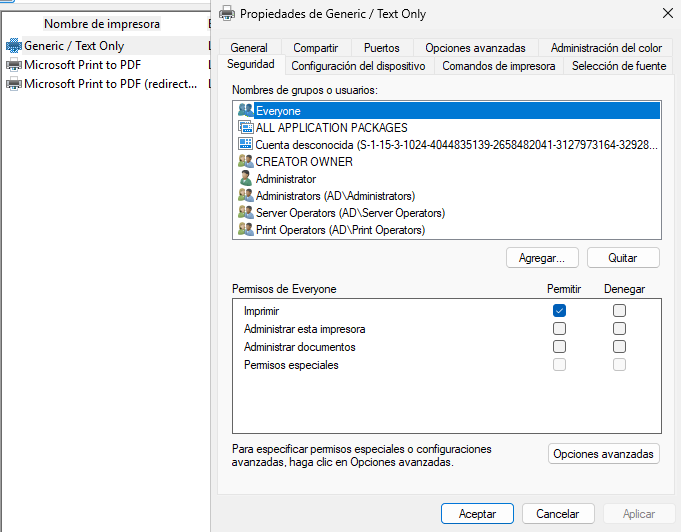Click the Administrator user icon
Viewport: 681px width, 532px height.
coord(246,179)
